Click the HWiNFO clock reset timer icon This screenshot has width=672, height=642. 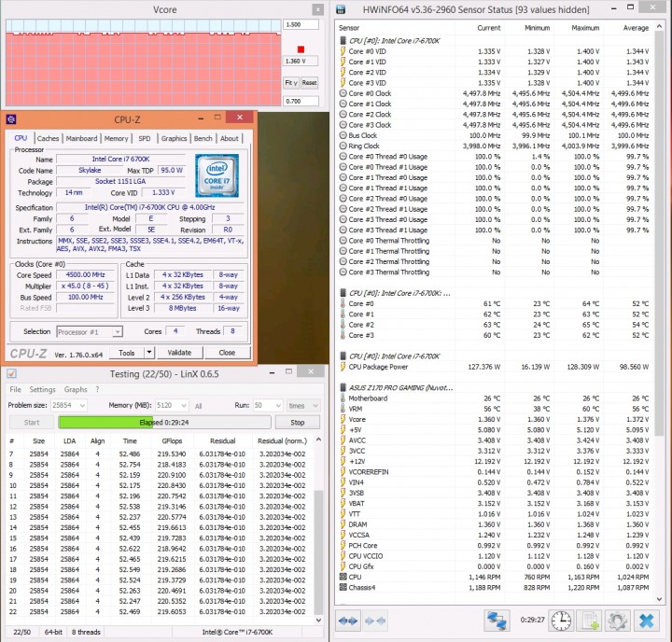coord(561,621)
